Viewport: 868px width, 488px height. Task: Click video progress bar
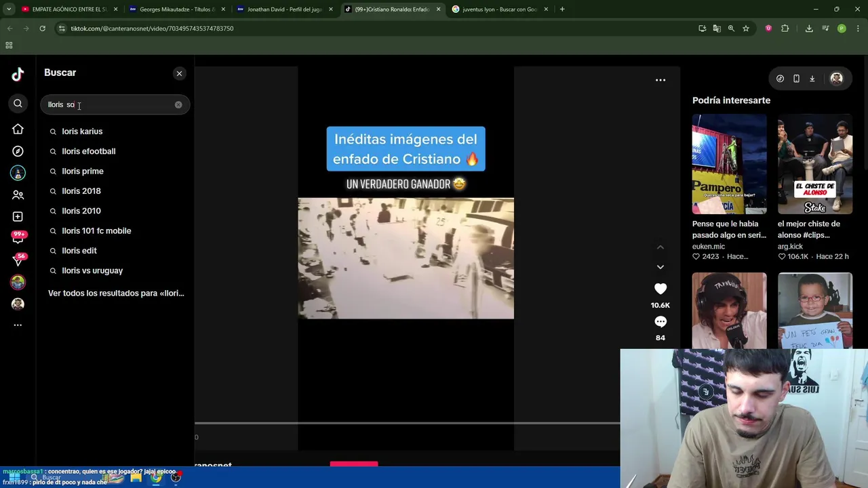[407, 423]
